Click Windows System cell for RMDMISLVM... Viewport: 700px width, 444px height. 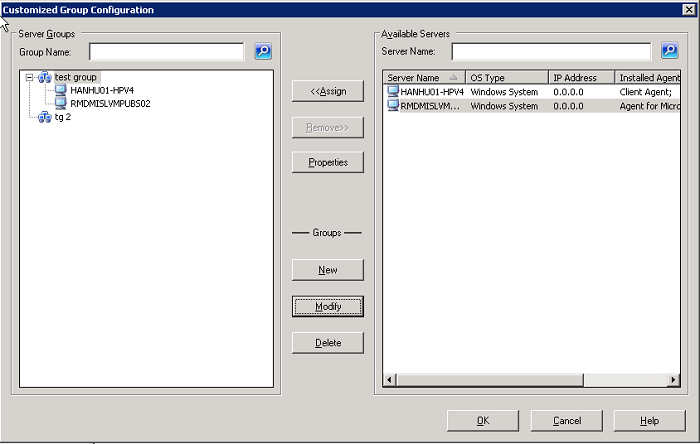(x=504, y=106)
